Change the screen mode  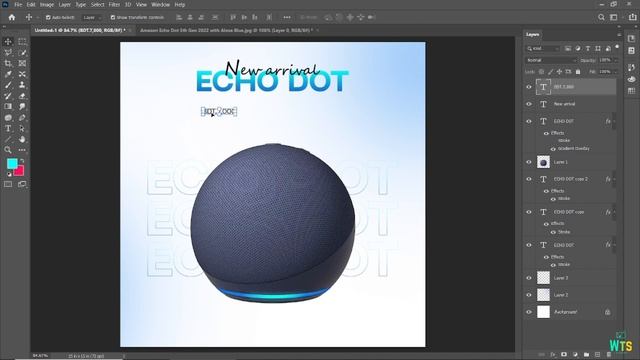pyautogui.click(x=22, y=184)
